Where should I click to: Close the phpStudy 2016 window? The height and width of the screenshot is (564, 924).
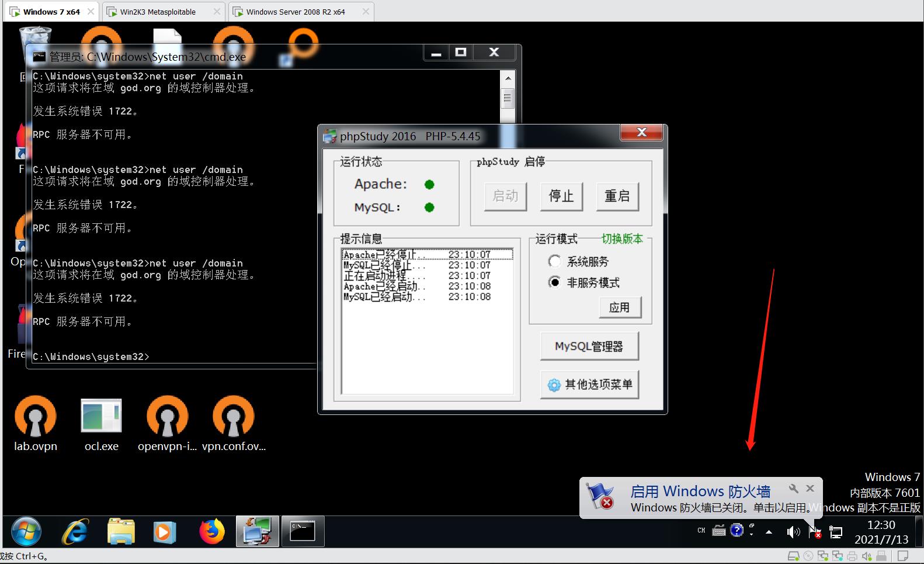pyautogui.click(x=641, y=132)
